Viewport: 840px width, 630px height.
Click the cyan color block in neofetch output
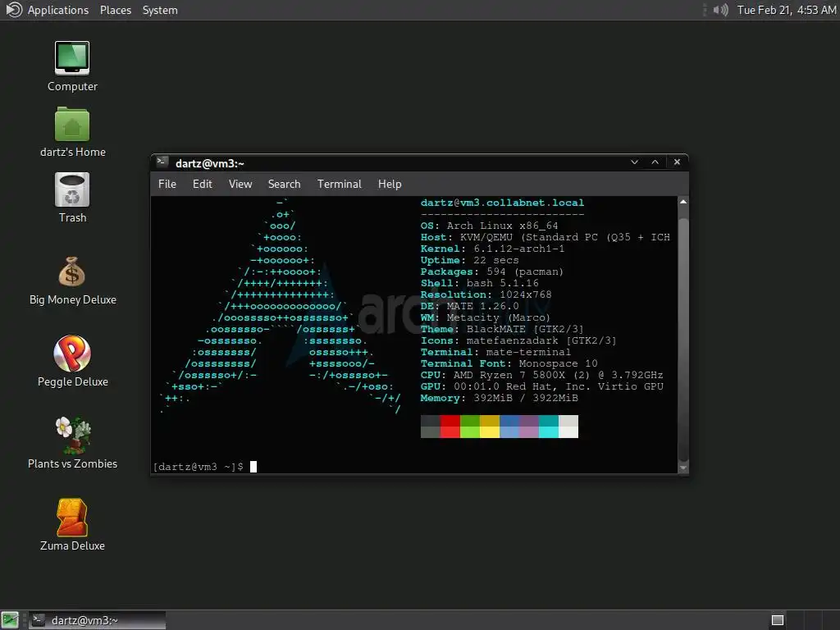click(x=549, y=427)
